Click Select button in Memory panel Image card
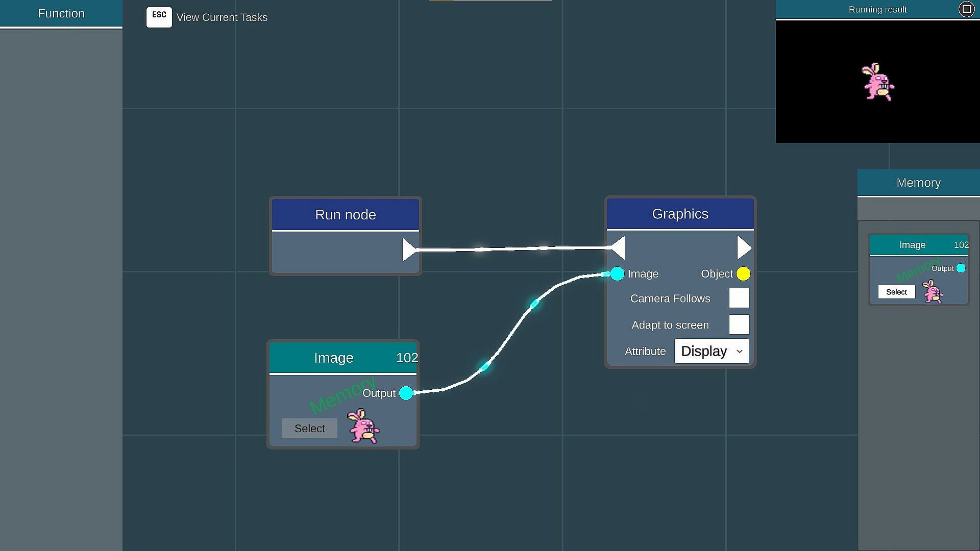The image size is (980, 551). [896, 292]
